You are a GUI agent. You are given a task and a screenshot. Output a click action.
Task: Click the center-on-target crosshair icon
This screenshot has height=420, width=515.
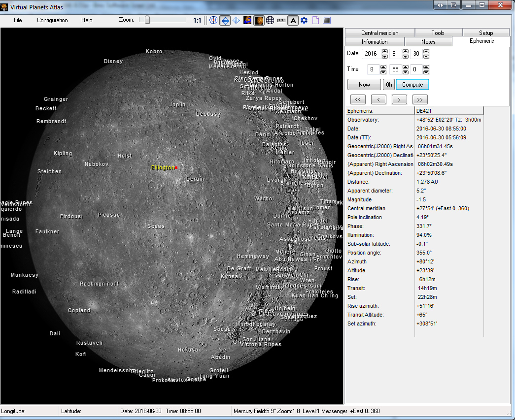tap(213, 20)
